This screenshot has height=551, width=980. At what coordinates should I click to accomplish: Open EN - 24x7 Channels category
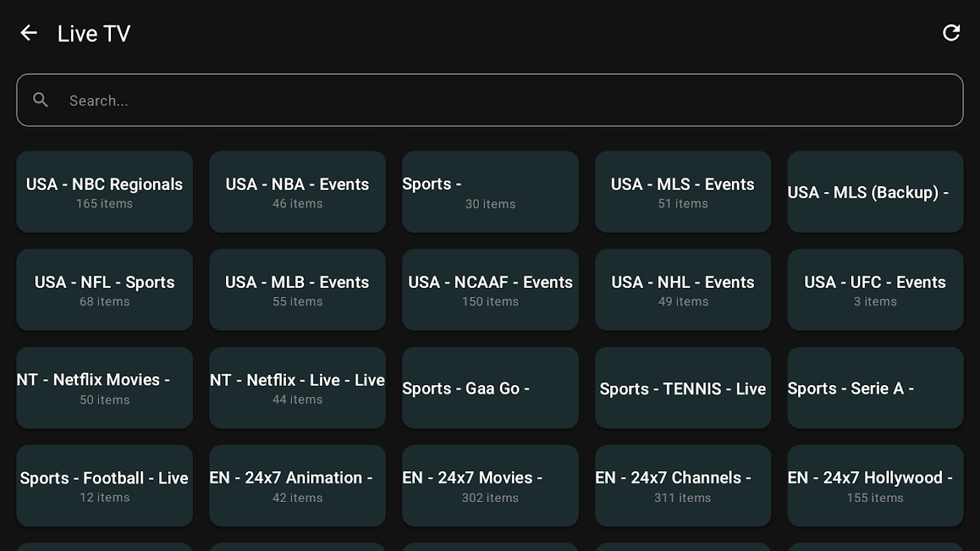(683, 486)
